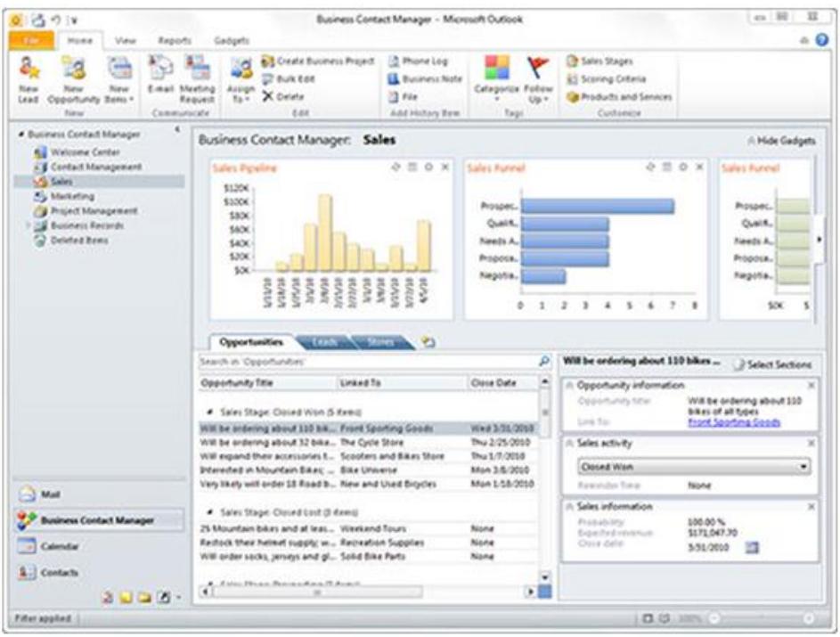Open Sales Pipeline gadget options gear

428,167
